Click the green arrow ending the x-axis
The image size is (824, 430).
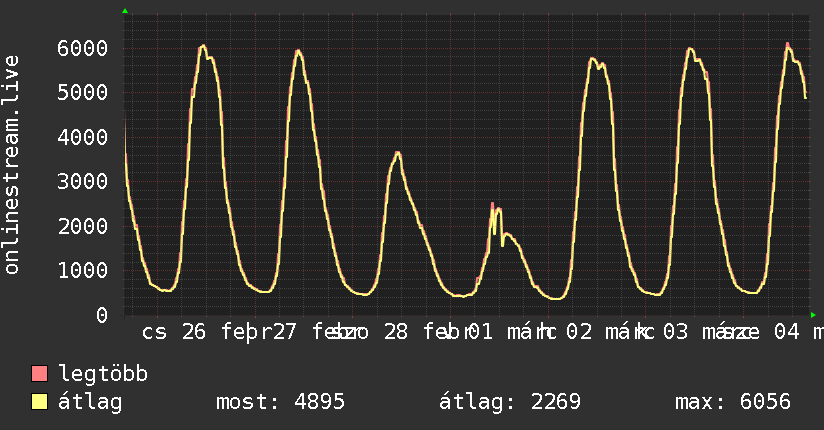(x=813, y=315)
